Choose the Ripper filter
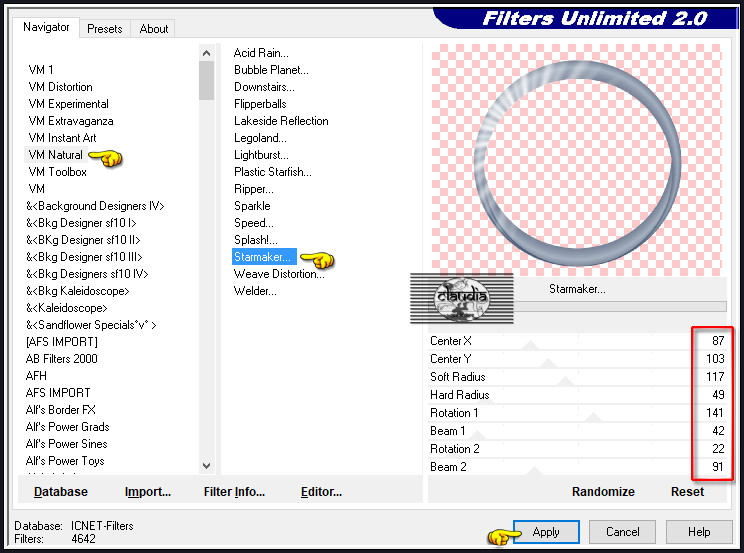The width and height of the screenshot is (744, 553). (x=254, y=189)
